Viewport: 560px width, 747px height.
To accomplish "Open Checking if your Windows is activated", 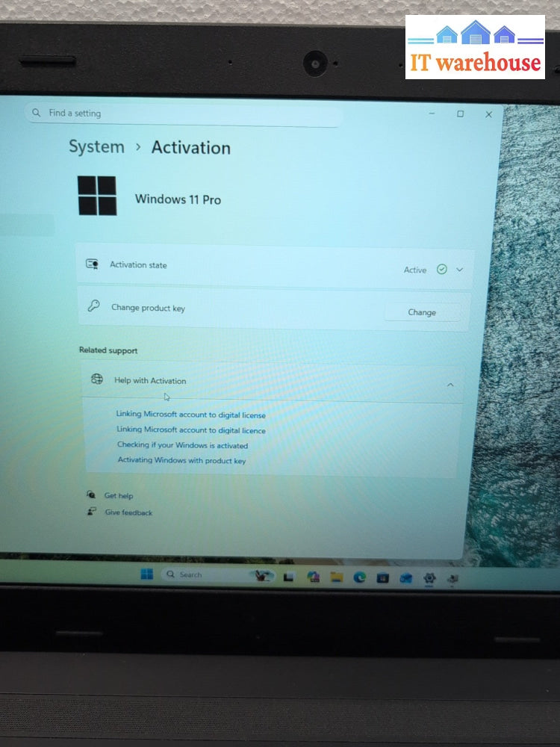I will [x=182, y=445].
